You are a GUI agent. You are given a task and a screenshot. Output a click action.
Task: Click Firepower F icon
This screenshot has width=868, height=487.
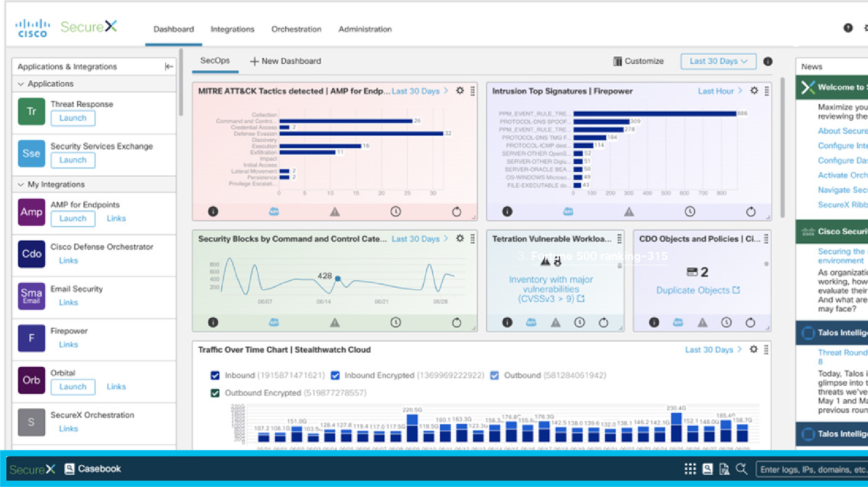coord(32,338)
